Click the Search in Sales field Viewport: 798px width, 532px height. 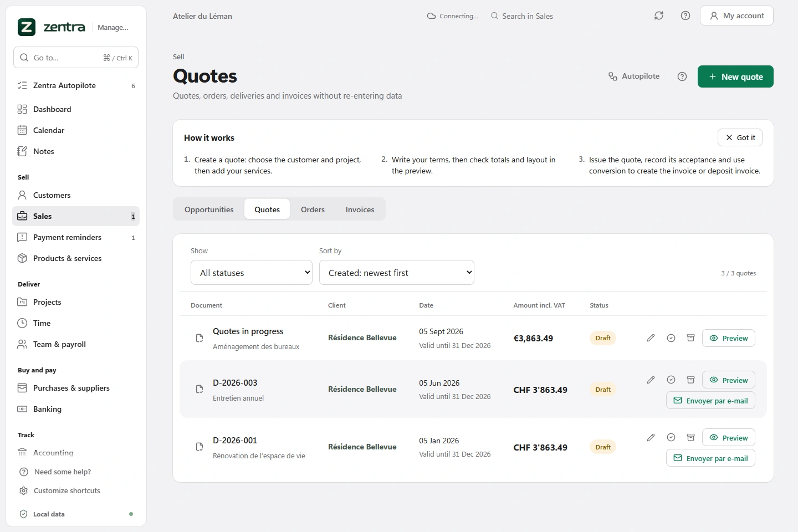[x=522, y=16]
